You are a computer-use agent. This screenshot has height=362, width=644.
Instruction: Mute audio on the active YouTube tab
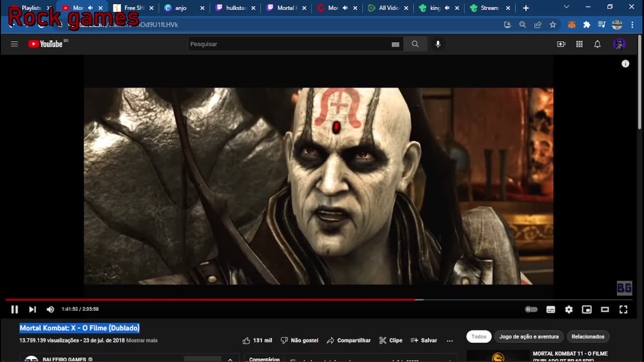pyautogui.click(x=91, y=8)
